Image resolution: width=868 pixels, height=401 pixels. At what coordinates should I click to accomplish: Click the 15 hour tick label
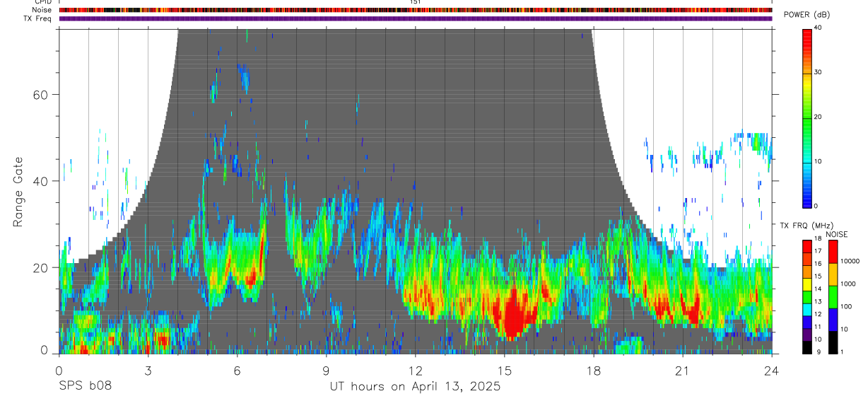click(504, 370)
